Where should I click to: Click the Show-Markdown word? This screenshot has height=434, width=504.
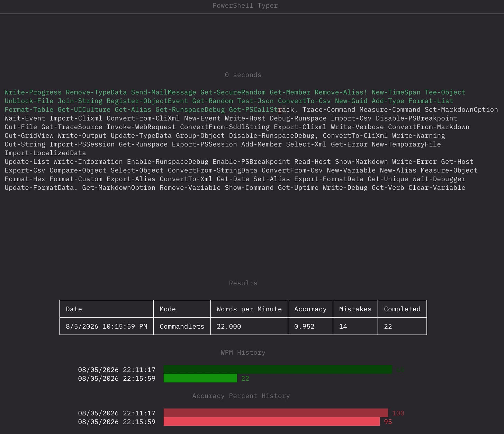coord(361,162)
